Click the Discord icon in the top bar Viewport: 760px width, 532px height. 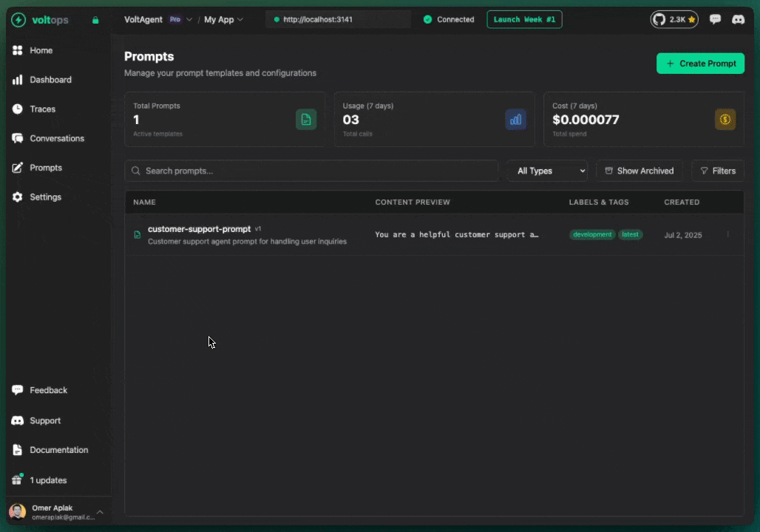tap(738, 19)
